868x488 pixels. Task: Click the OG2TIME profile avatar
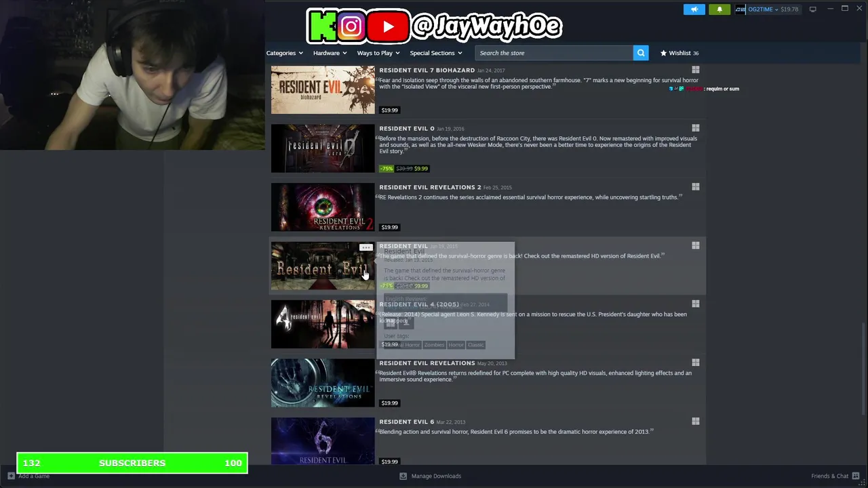pyautogui.click(x=741, y=9)
